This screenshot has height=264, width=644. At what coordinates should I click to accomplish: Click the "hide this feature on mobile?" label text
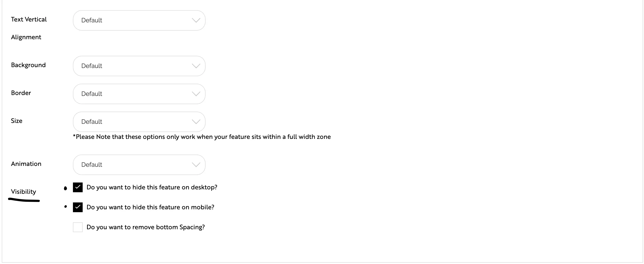click(150, 207)
